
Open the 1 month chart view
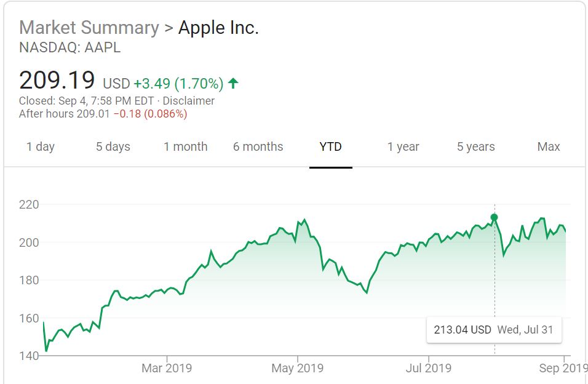point(185,146)
